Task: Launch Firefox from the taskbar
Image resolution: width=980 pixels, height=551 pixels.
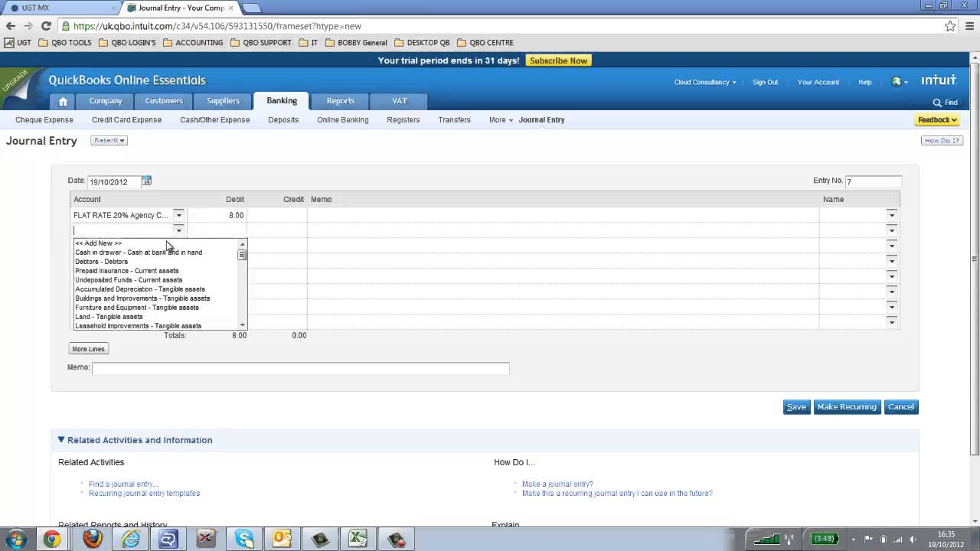Action: (92, 539)
